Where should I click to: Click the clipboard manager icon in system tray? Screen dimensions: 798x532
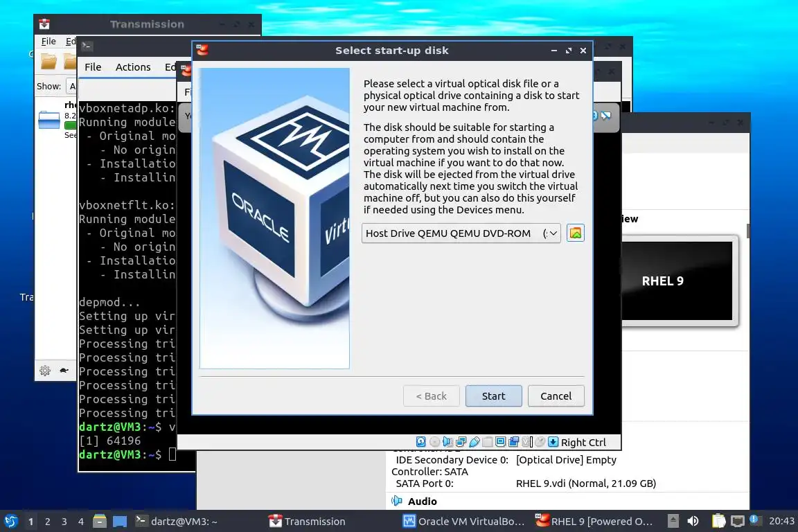(718, 521)
